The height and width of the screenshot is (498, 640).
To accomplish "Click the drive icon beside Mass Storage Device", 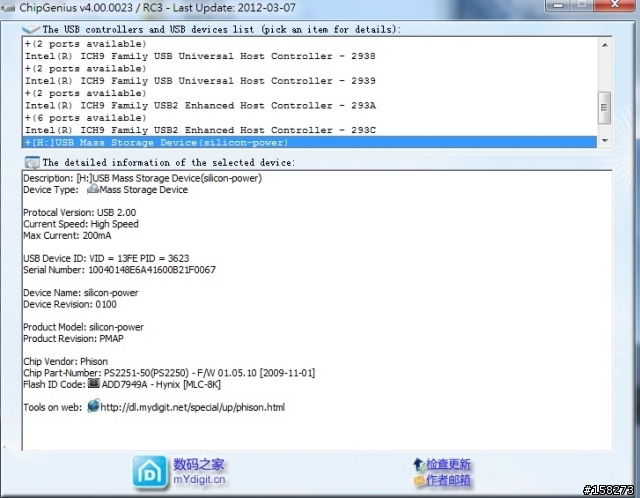I will [x=93, y=189].
